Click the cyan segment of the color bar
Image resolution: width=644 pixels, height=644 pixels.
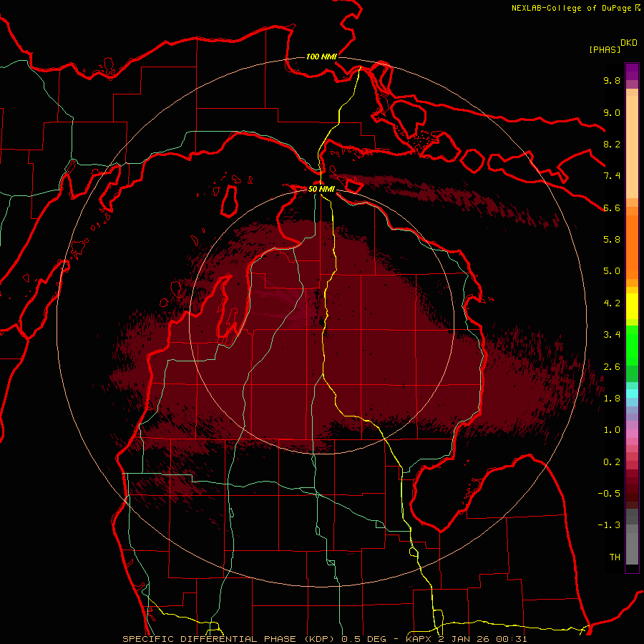pos(632,393)
